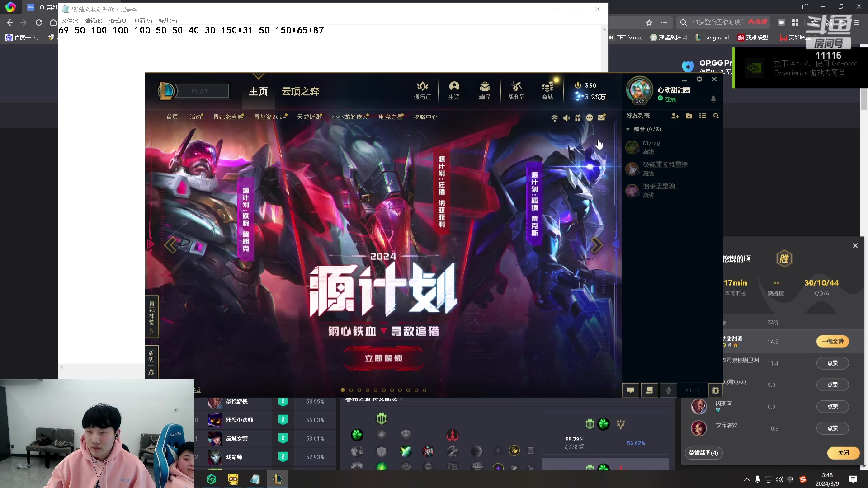Click the yellow 关闭 button
Screen dimensions: 868x488
pyautogui.click(x=843, y=453)
